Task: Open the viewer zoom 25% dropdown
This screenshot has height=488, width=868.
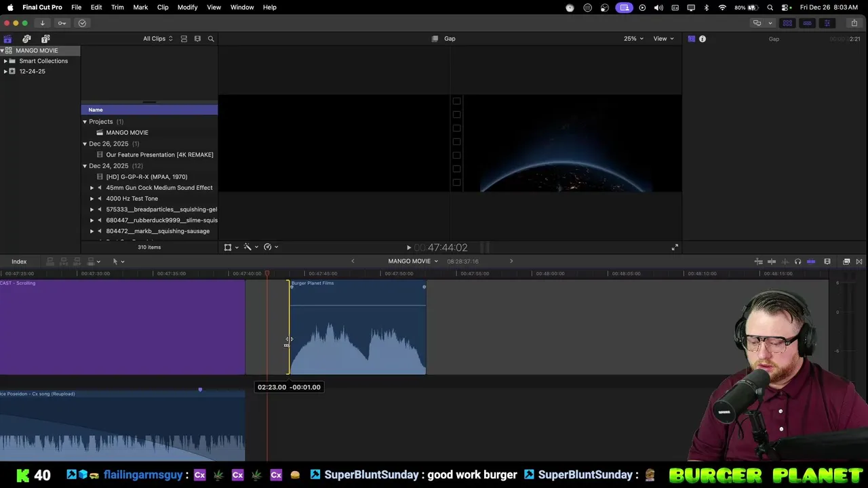Action: coord(633,39)
